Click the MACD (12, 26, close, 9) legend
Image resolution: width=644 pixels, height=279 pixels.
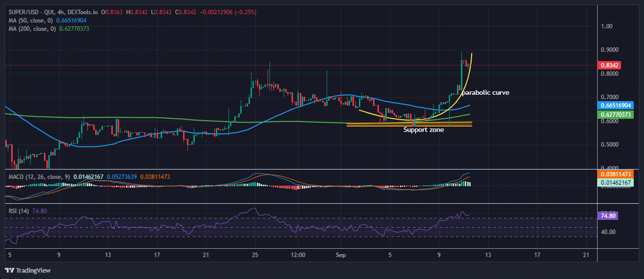[x=40, y=176]
